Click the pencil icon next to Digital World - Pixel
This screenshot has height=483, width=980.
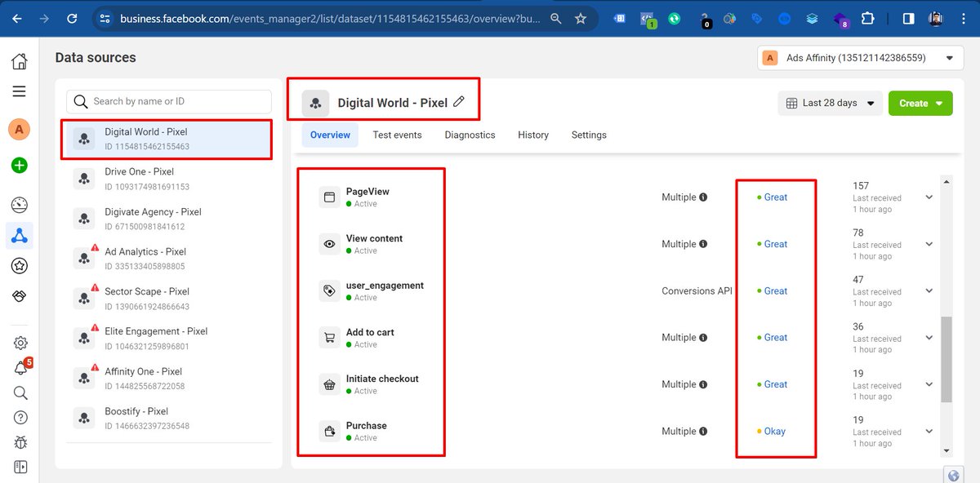click(458, 103)
